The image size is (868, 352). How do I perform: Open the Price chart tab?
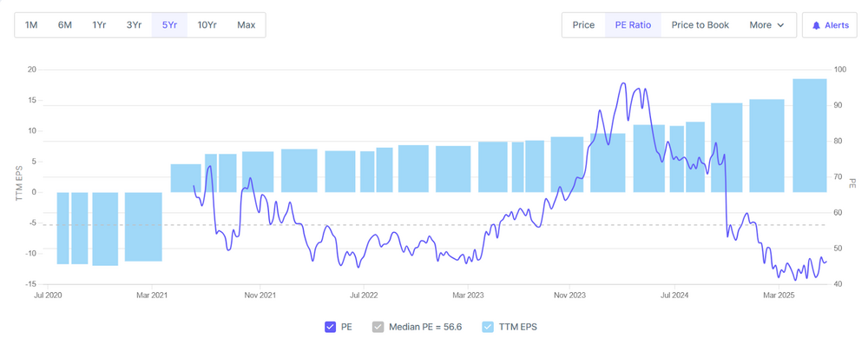point(583,25)
